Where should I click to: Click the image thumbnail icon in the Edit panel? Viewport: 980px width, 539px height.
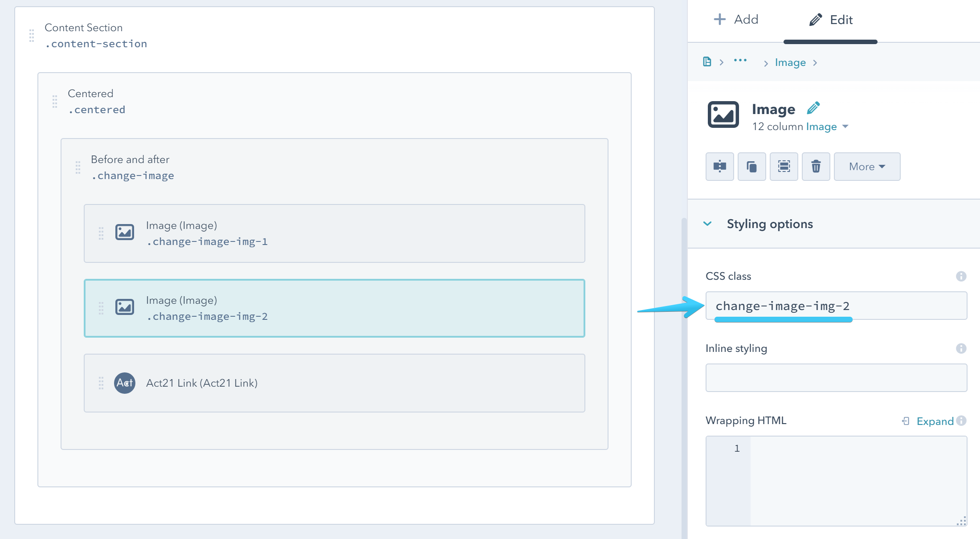[x=723, y=114]
